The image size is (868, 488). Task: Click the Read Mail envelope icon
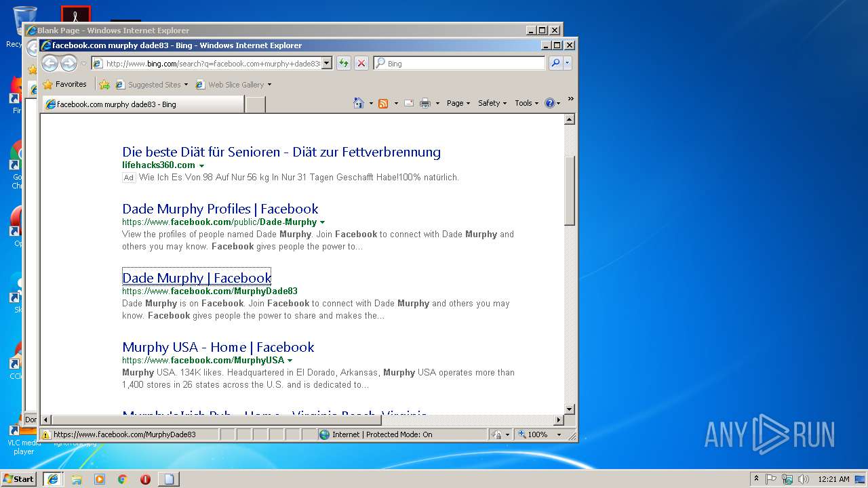click(409, 103)
